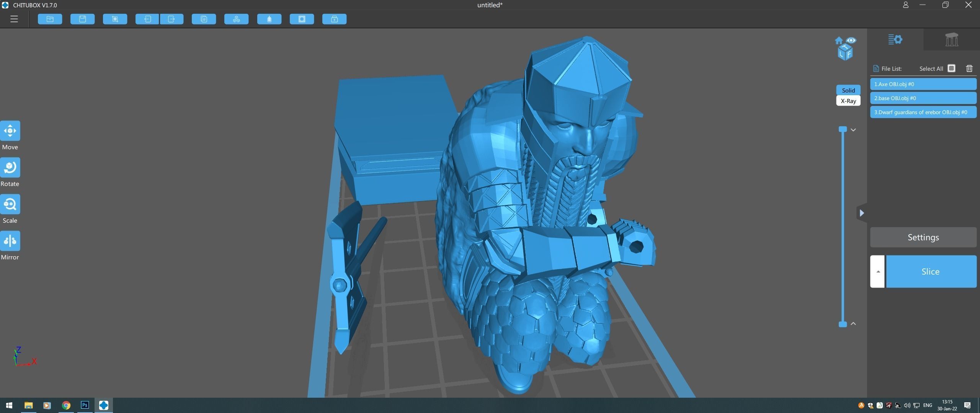Open the supports tab with pillars icon
This screenshot has width=980, height=413.
952,39
